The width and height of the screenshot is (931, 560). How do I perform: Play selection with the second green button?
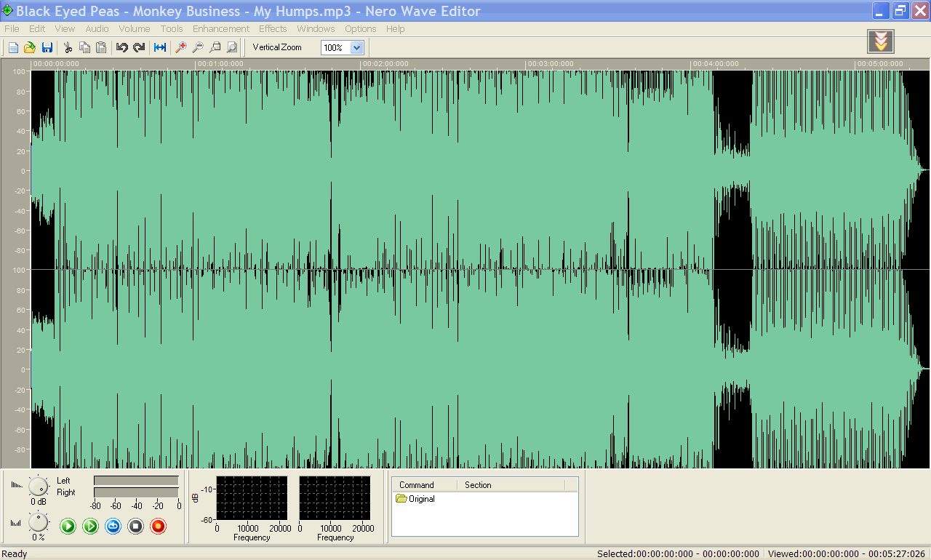pyautogui.click(x=90, y=526)
